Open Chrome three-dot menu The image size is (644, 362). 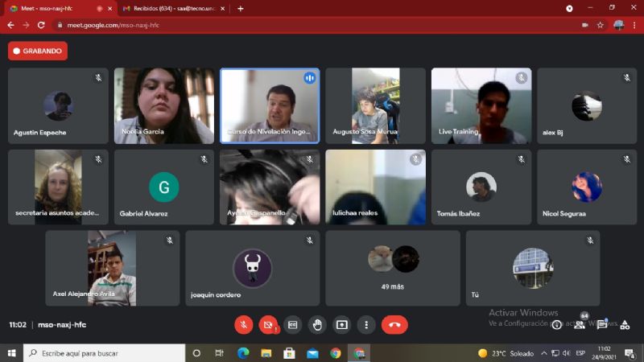(634, 25)
